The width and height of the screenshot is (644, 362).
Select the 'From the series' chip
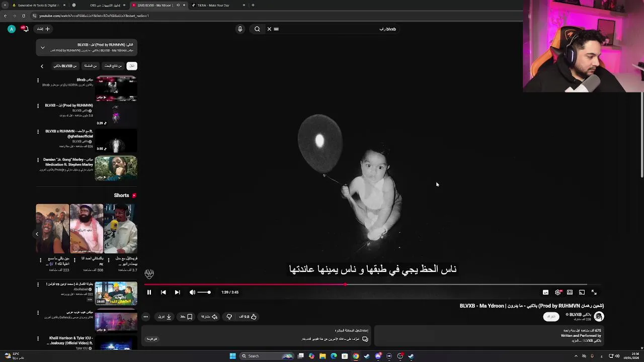91,66
